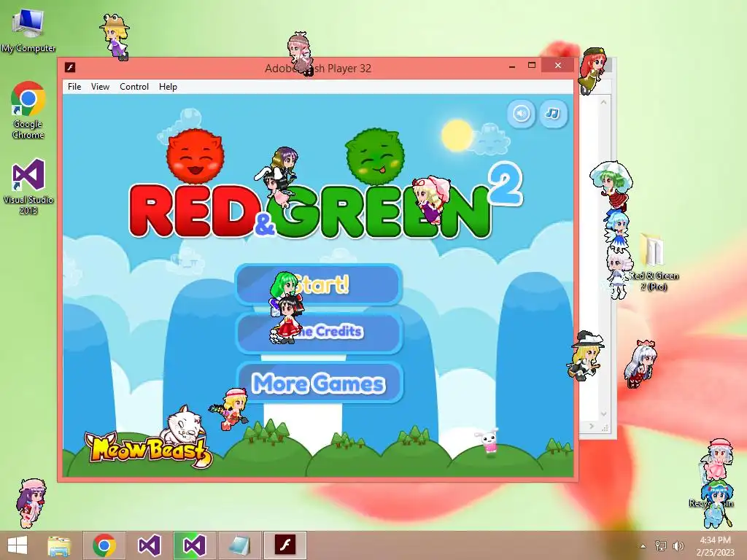Switch to the green-highlighted Visual Studio taskbar icon

pyautogui.click(x=194, y=545)
